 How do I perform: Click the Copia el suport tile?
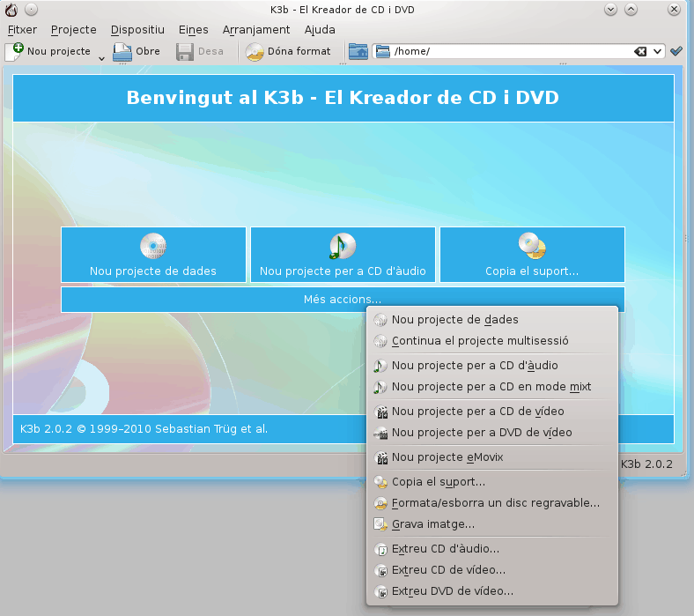coord(532,255)
